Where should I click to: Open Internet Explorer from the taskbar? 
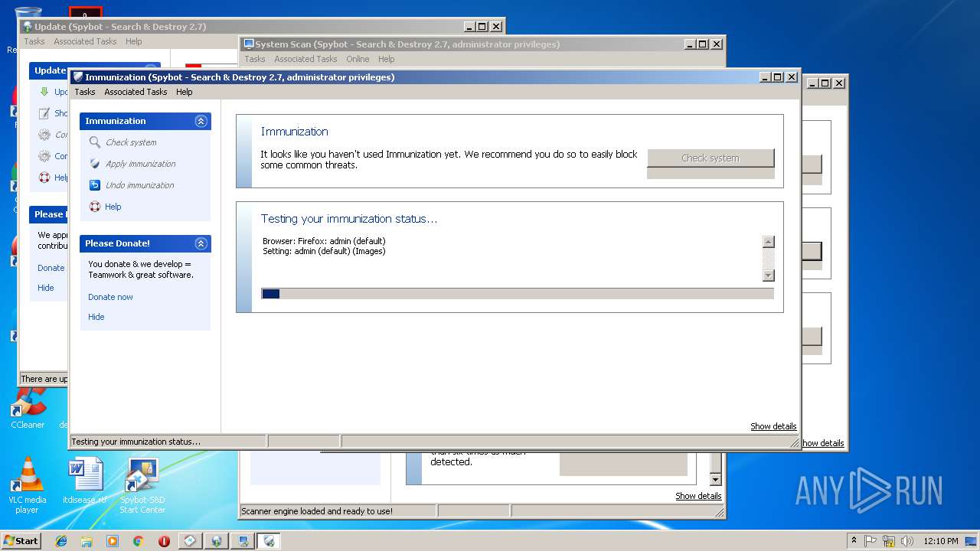(x=61, y=541)
